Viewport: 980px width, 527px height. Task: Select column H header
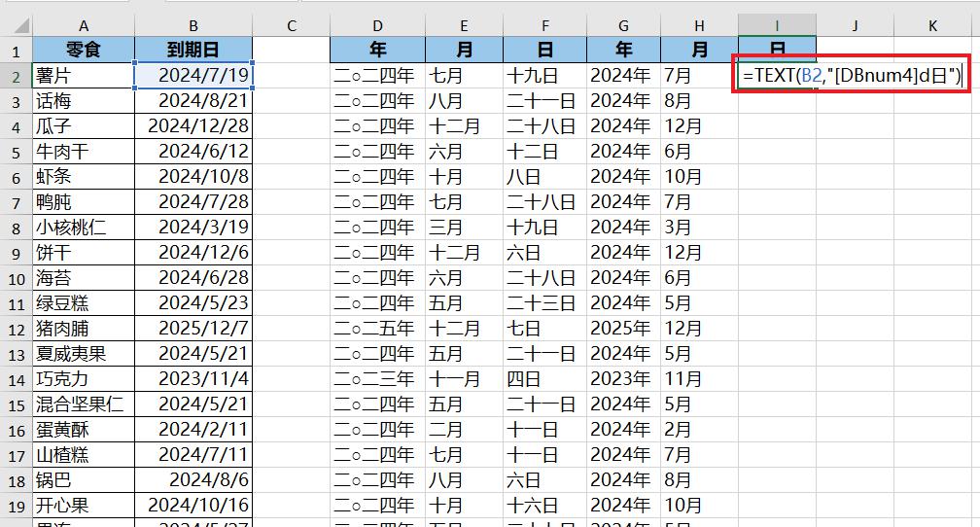(699, 25)
